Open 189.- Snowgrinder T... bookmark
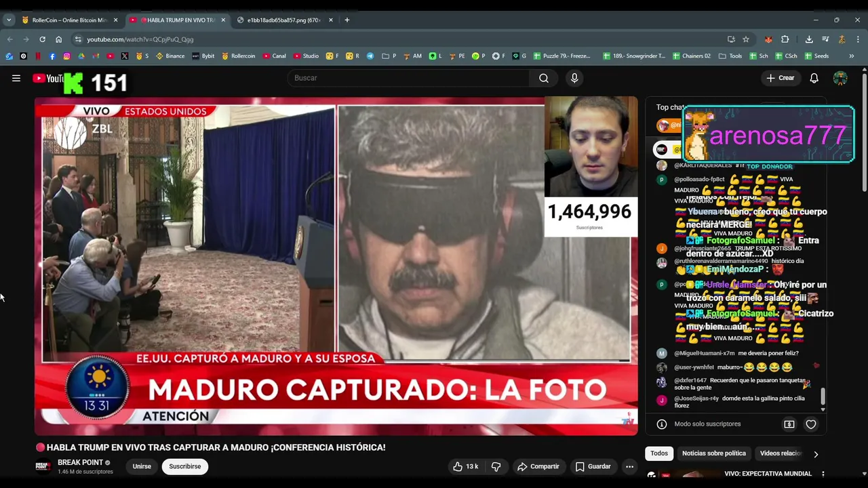This screenshot has height=488, width=868. 634,56
